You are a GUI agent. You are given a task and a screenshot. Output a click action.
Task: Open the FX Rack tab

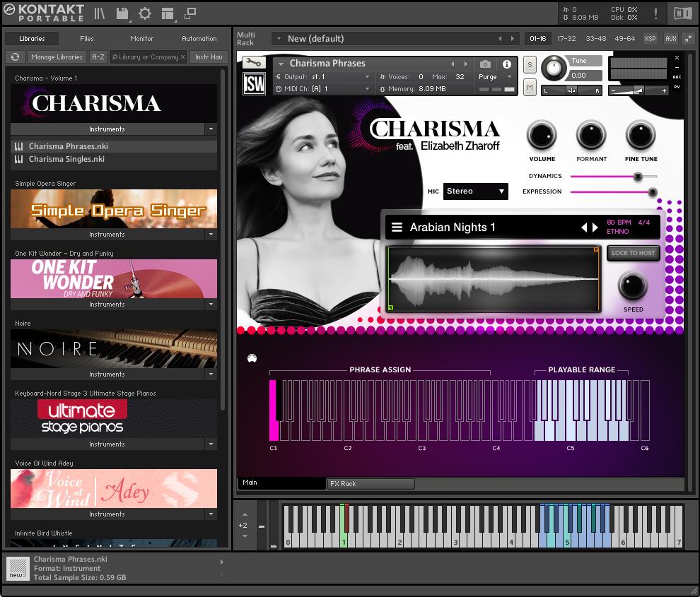click(x=371, y=484)
